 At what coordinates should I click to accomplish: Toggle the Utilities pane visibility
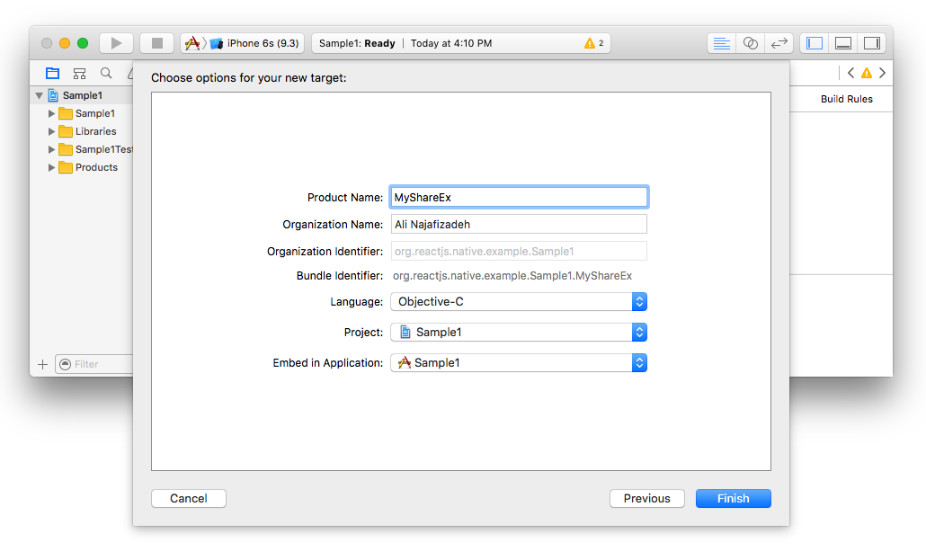coord(872,43)
